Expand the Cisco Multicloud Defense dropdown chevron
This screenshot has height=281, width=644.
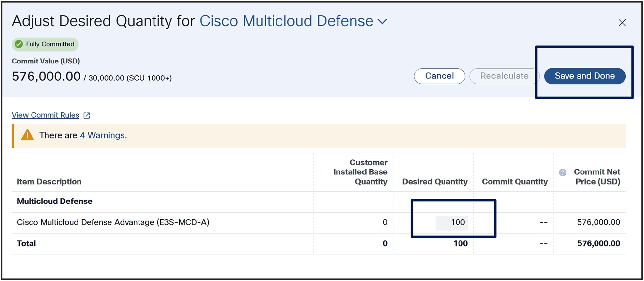383,22
